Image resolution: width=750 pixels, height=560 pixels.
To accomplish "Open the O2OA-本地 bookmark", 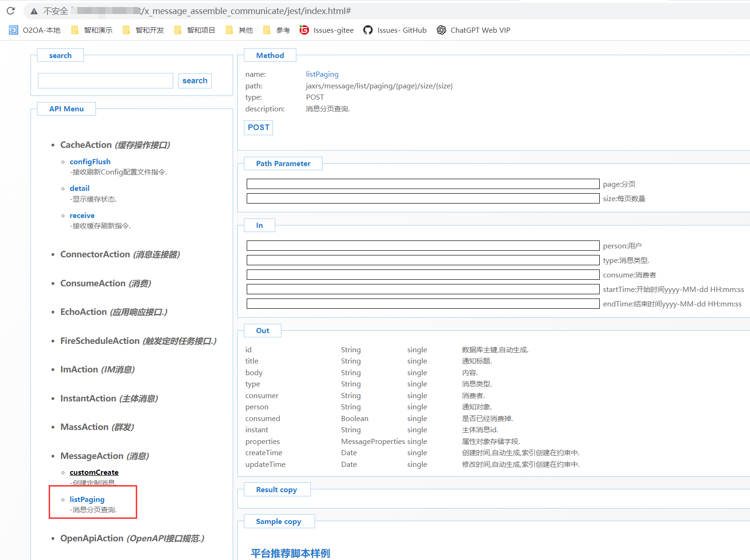I will [35, 30].
